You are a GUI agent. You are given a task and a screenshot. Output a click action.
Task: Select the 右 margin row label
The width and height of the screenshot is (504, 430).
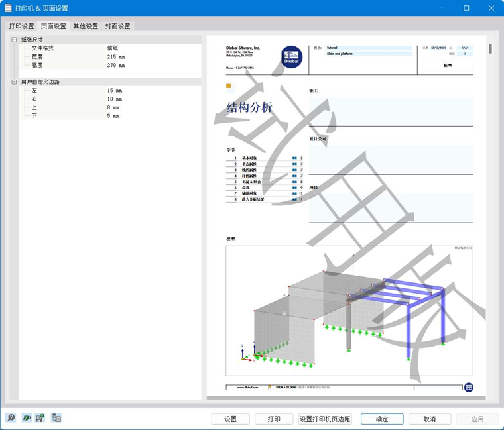(x=34, y=99)
